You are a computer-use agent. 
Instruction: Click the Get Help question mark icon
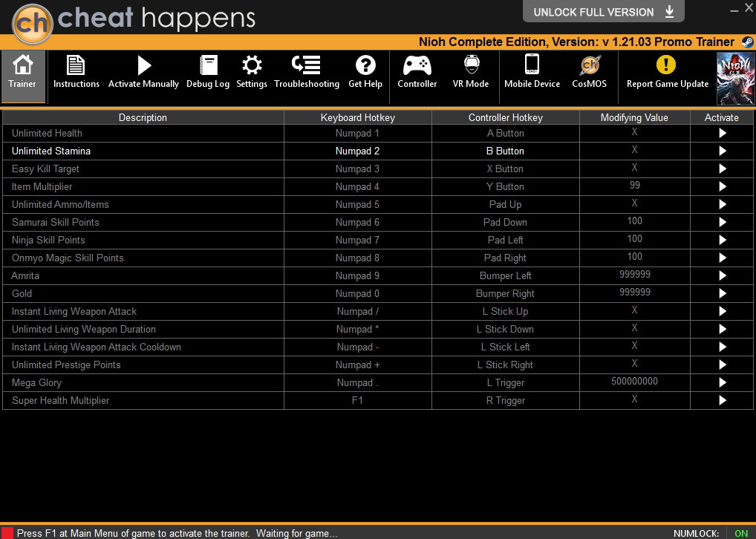click(365, 65)
